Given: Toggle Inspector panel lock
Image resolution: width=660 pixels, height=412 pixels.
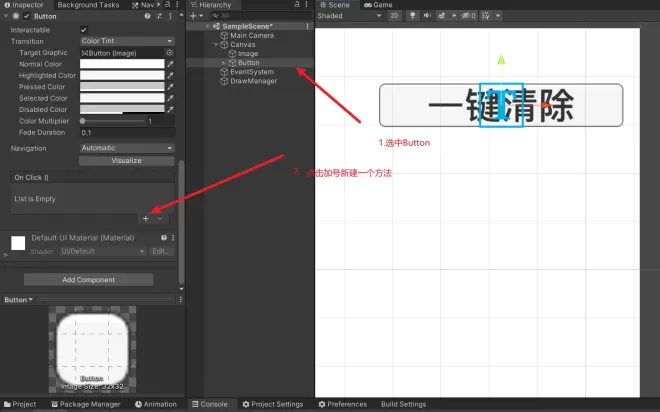Looking at the screenshot, I should coord(167,5).
